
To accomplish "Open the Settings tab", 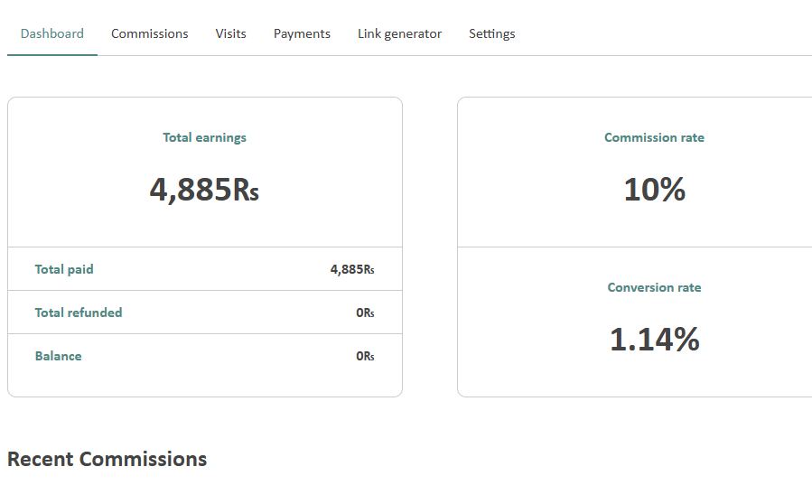I will pyautogui.click(x=491, y=33).
